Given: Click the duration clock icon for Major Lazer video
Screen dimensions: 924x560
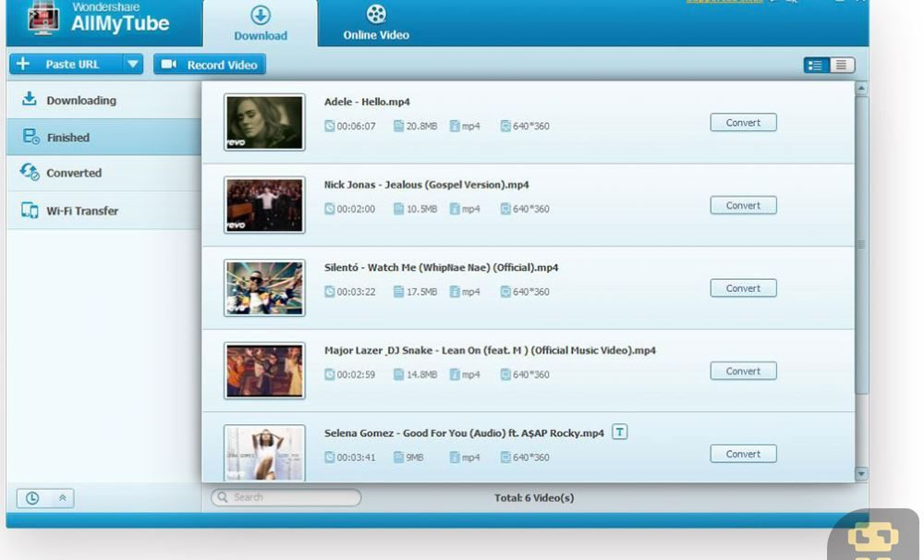Looking at the screenshot, I should click(330, 374).
